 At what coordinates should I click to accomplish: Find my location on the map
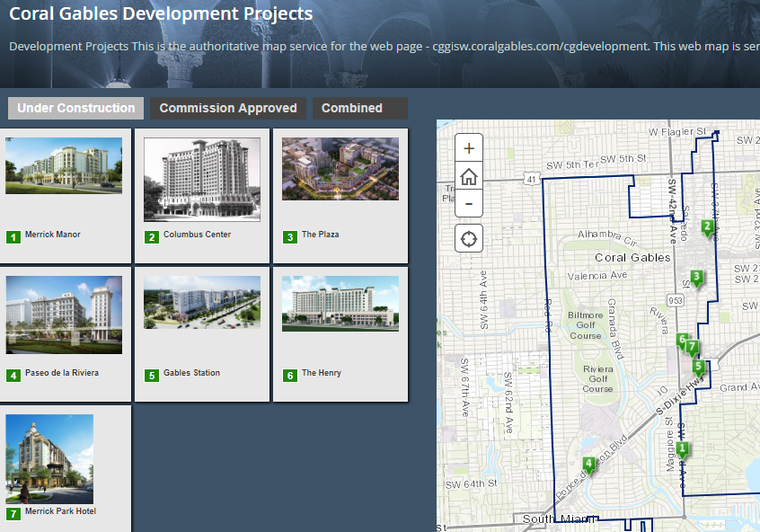click(x=469, y=239)
